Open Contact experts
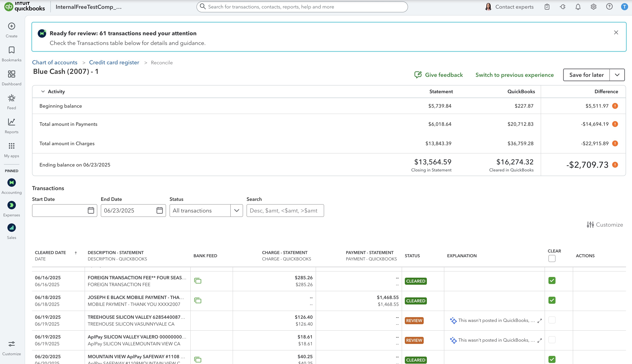The image size is (632, 364). tap(509, 7)
